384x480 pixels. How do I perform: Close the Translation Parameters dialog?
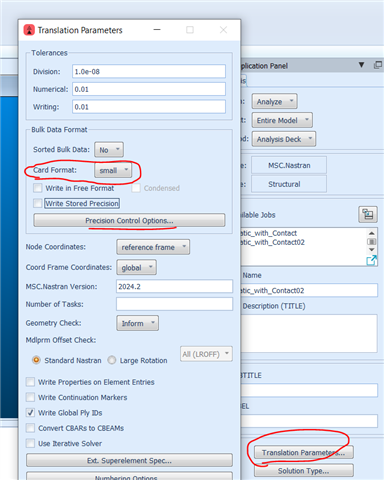(x=223, y=30)
